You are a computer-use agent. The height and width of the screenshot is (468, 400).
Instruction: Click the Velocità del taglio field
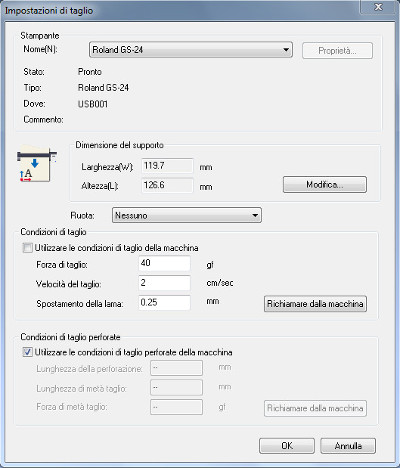tap(164, 283)
